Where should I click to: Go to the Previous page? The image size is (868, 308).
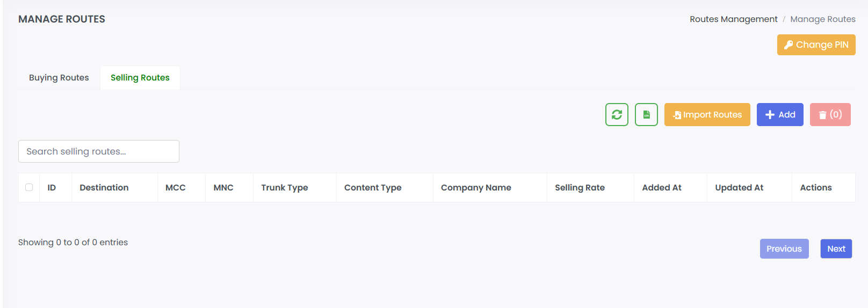784,248
